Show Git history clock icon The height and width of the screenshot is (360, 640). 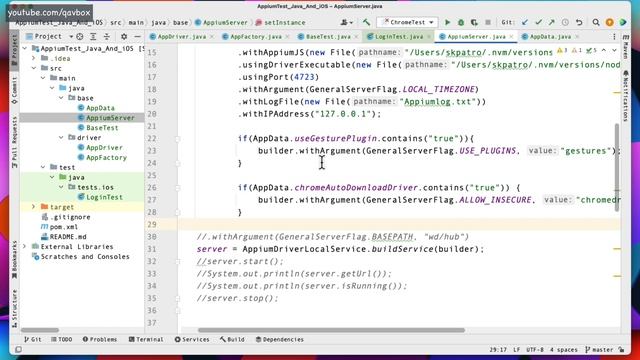coord(565,22)
